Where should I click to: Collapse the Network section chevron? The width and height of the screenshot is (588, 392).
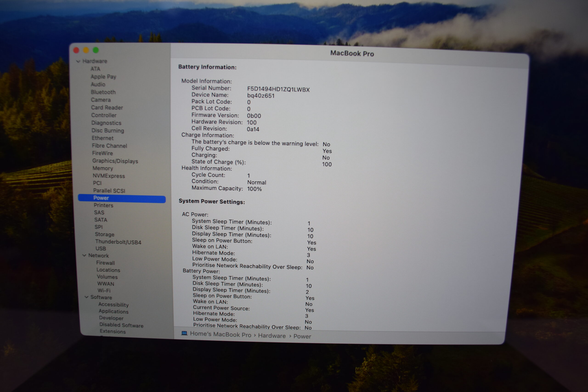coord(84,255)
